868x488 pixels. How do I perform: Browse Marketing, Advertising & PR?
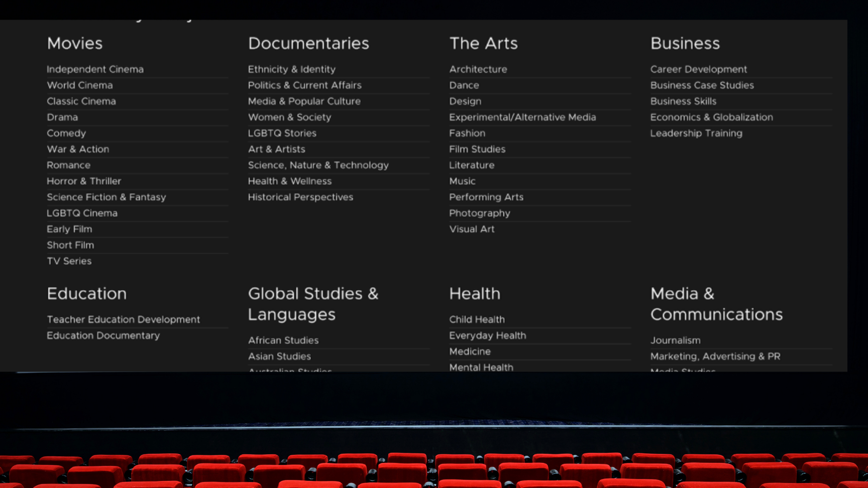(715, 356)
